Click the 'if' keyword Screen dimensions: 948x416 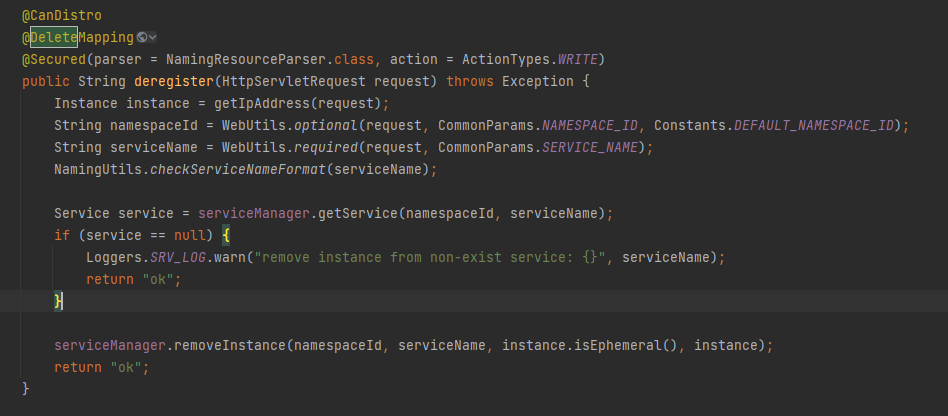point(62,235)
